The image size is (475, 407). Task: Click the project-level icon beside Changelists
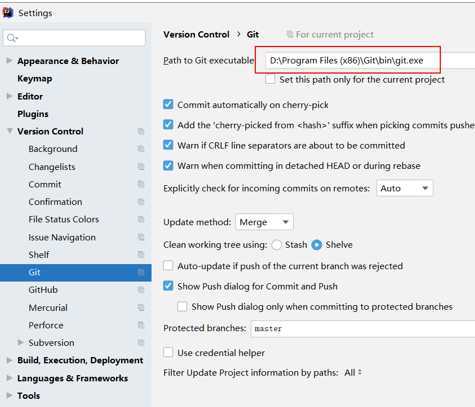click(x=141, y=166)
